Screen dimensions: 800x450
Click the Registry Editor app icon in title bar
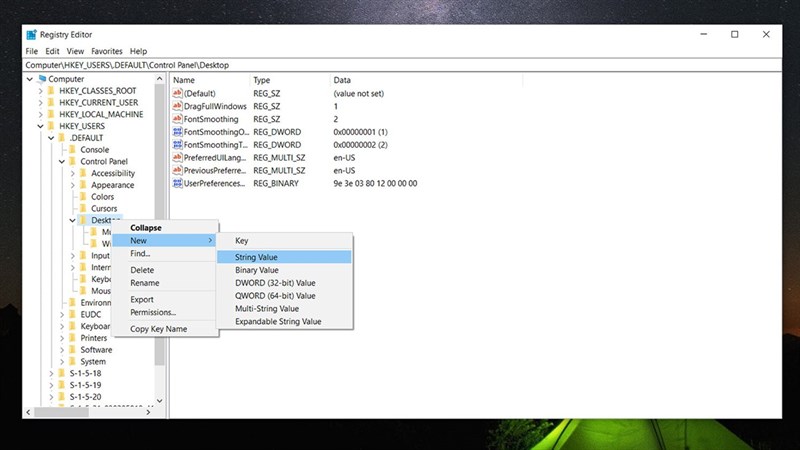pos(31,34)
